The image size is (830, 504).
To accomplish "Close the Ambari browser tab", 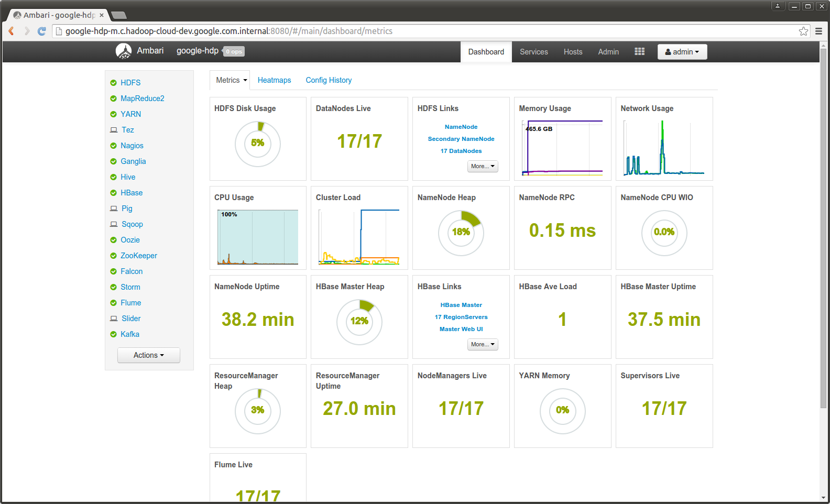I will pos(102,15).
